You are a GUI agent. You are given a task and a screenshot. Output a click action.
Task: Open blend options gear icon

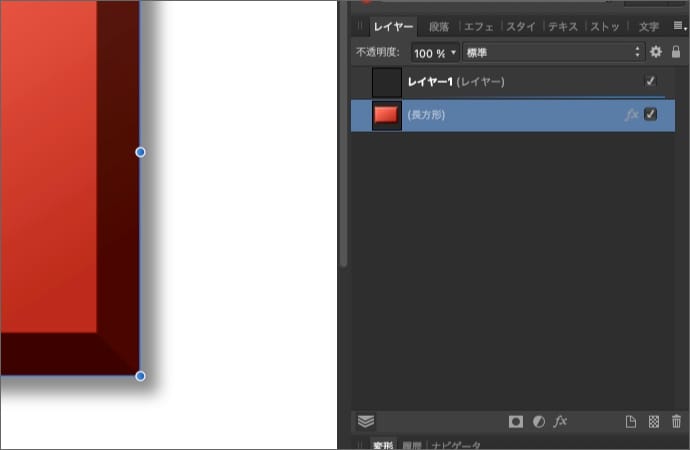[x=656, y=52]
